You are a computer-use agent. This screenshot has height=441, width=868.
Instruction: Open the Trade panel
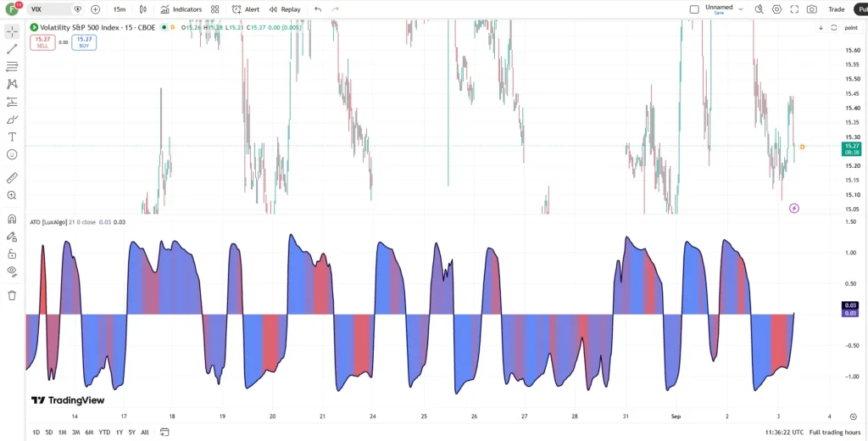(836, 9)
